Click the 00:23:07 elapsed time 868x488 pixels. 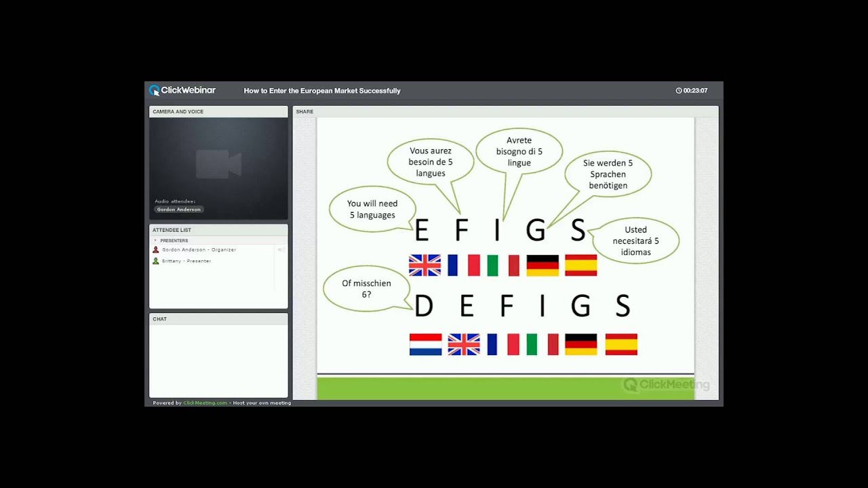(x=695, y=91)
